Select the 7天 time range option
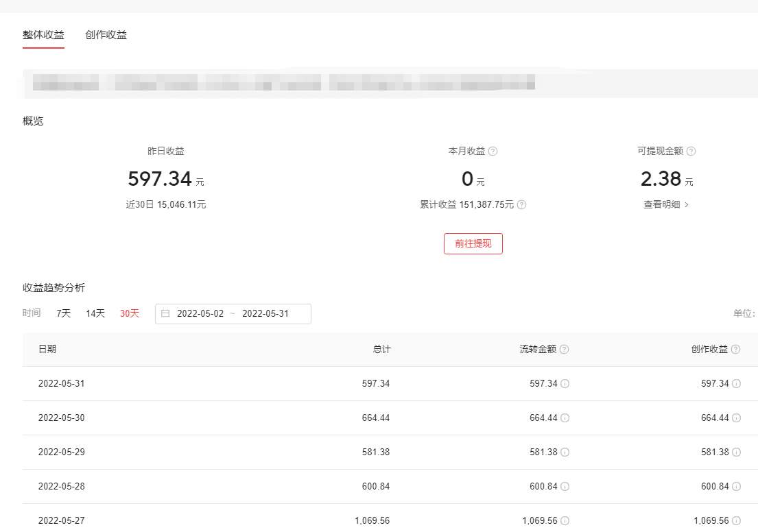758x532 pixels. pos(64,314)
